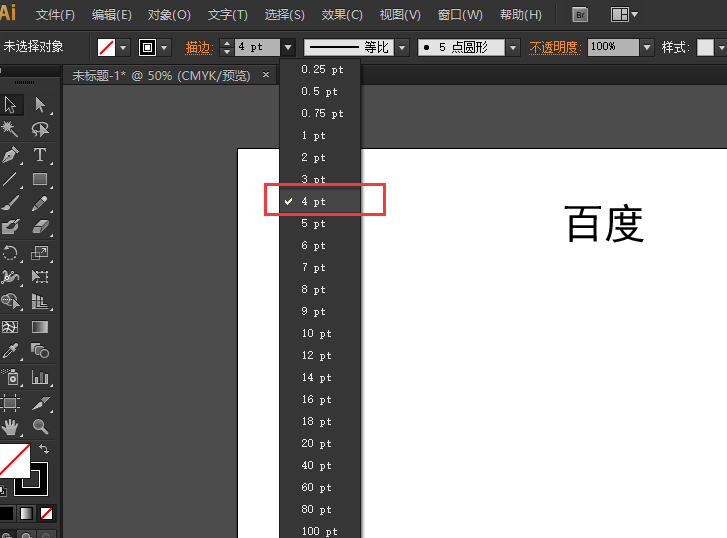This screenshot has height=538, width=727.
Task: Click the 不透明度 opacity panel link
Action: 555,47
